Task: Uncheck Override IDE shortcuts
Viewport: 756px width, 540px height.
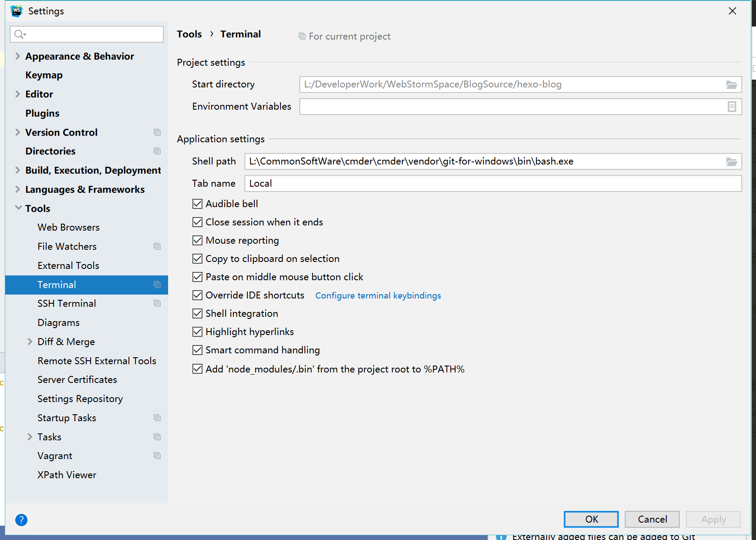Action: [x=197, y=295]
